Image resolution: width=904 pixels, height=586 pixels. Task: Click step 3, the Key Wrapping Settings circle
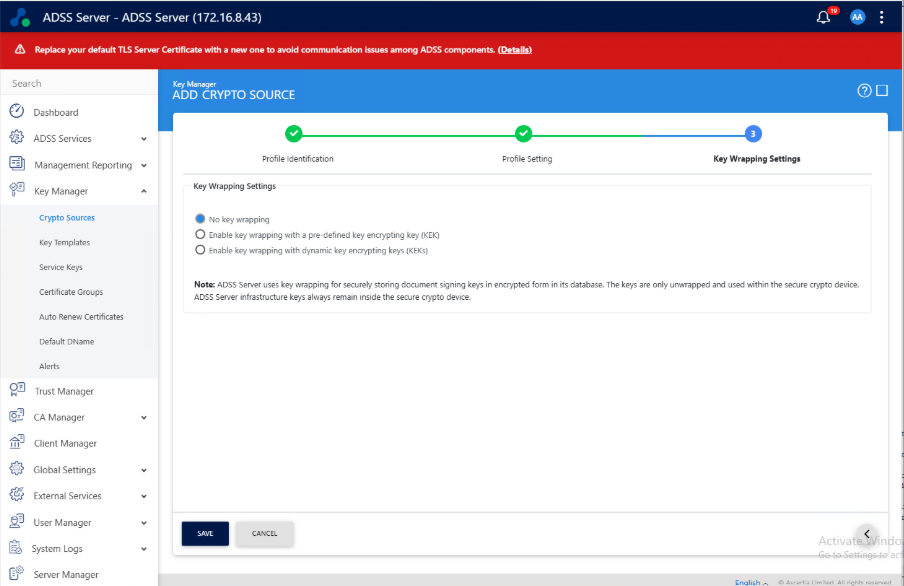click(x=753, y=134)
